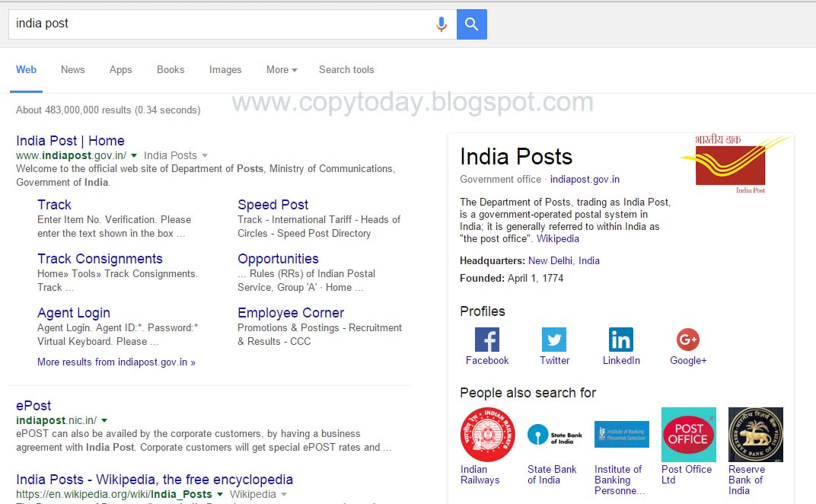The height and width of the screenshot is (504, 816).
Task: Open Search tools options
Action: [346, 70]
